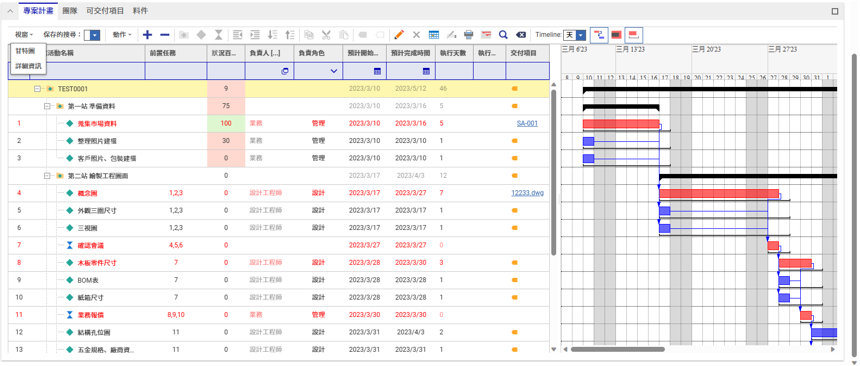
Task: Click the hourglass toolbar icon
Action: pyautogui.click(x=218, y=35)
